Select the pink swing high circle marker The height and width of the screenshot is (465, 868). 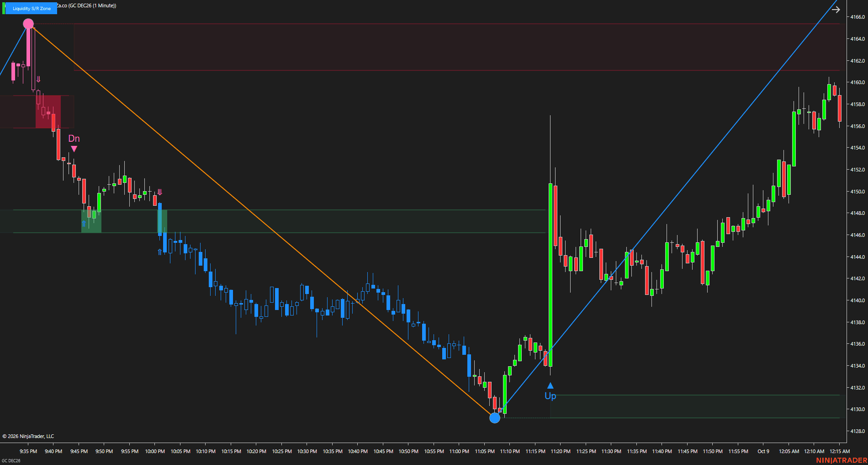[x=28, y=24]
